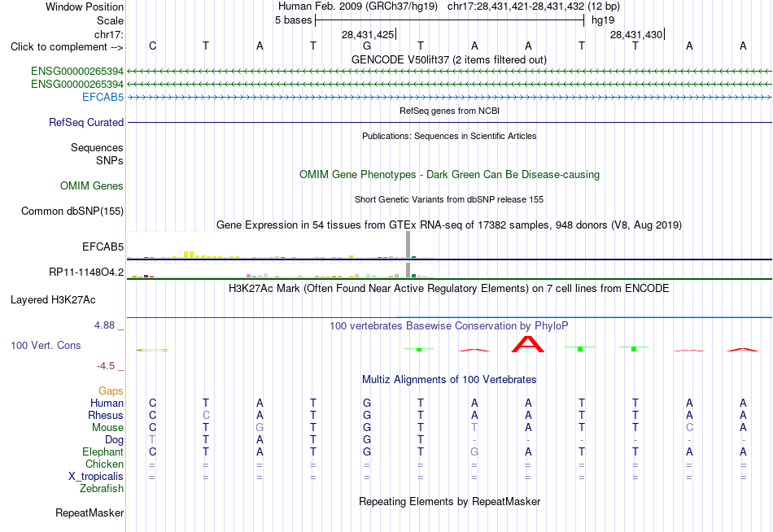The width and height of the screenshot is (773, 532).
Task: Click the RP11-1148O4.2 GTEx label
Action: point(85,273)
